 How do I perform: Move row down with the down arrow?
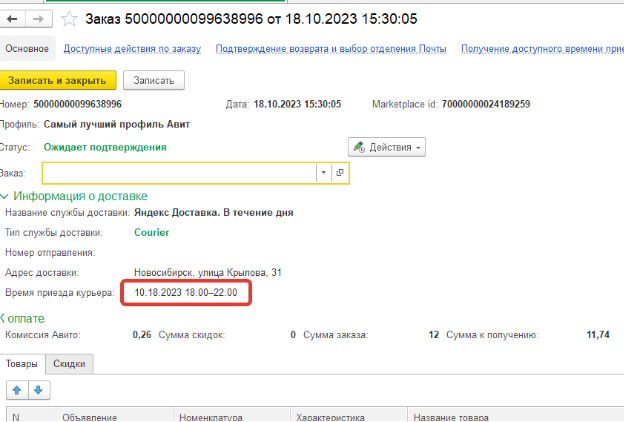(x=38, y=389)
